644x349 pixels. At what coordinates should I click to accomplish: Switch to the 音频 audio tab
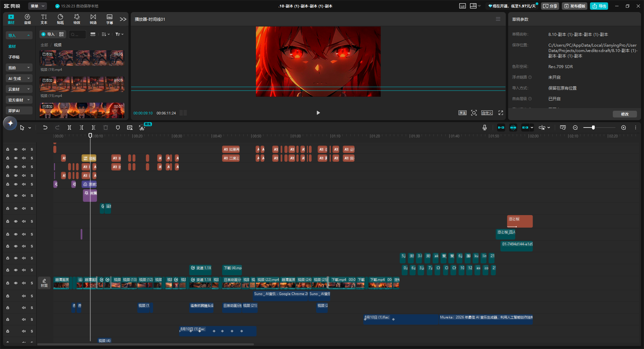click(x=28, y=19)
